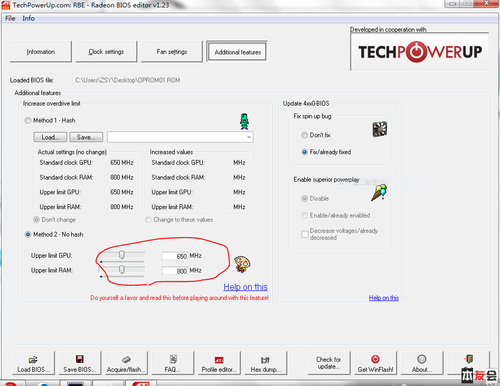Image resolution: width=500 pixels, height=386 pixels.
Task: Select the Don't fix radio option
Action: (304, 135)
